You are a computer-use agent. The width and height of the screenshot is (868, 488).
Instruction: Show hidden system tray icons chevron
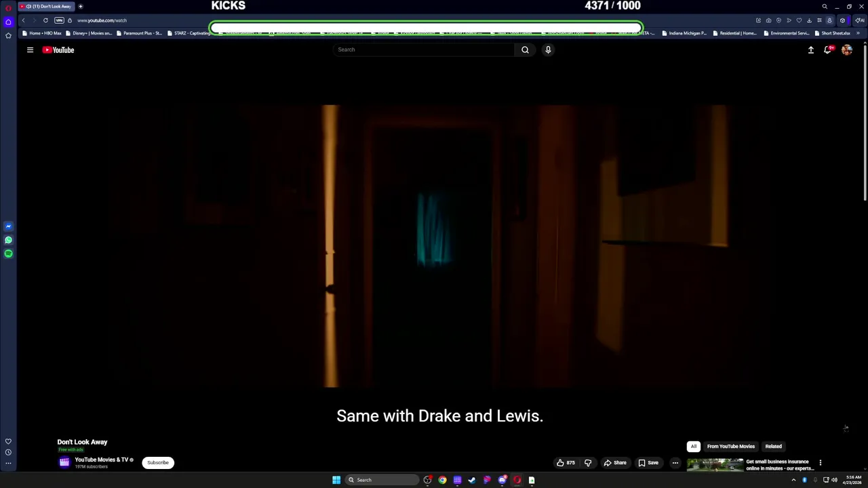[x=793, y=480]
